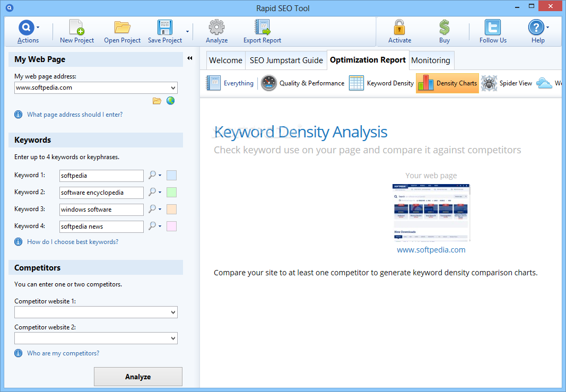Click info icon beside 'What page address'

click(x=18, y=115)
